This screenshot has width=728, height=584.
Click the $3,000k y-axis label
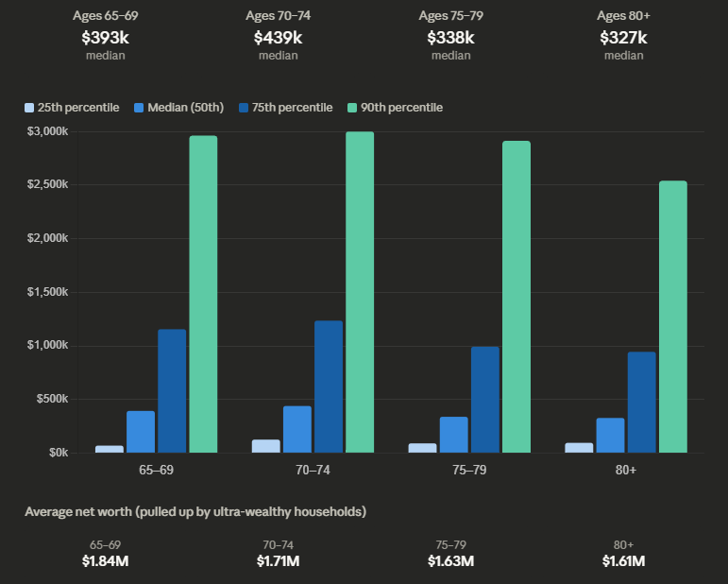tap(47, 131)
